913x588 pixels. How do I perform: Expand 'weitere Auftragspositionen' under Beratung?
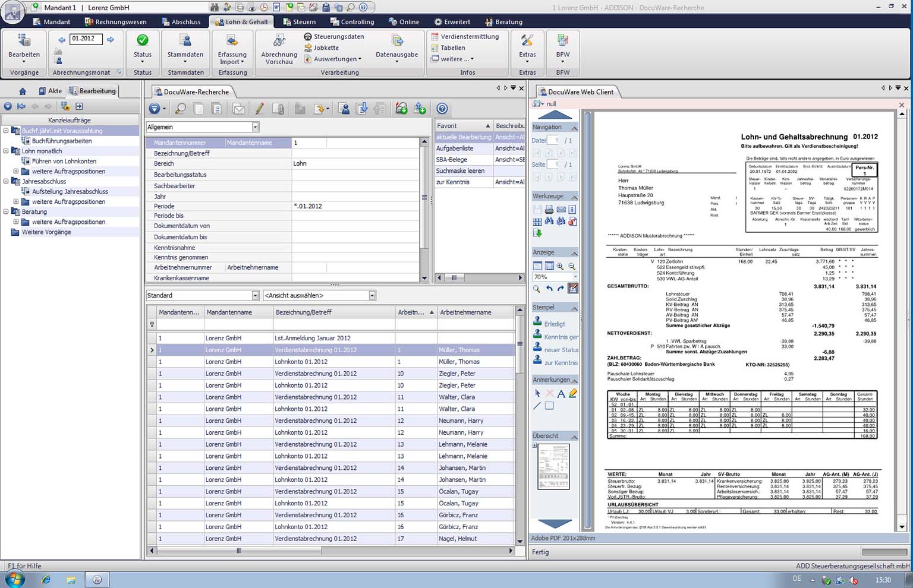pyautogui.click(x=16, y=222)
